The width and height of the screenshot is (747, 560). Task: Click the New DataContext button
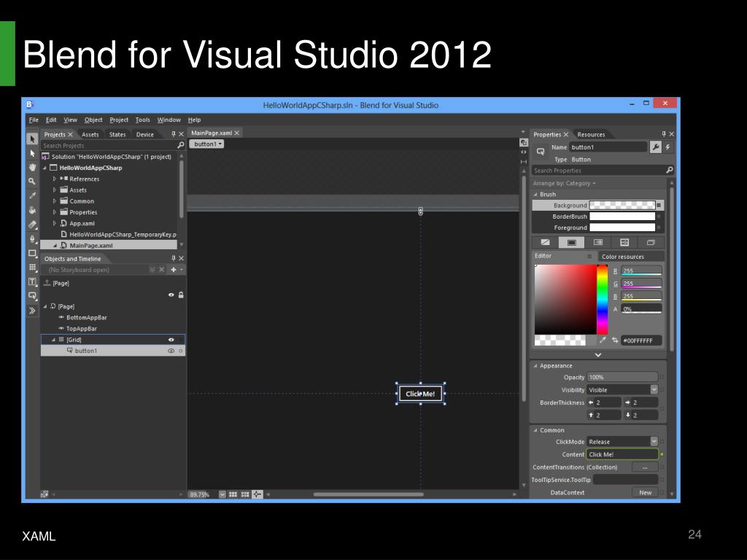[x=645, y=492]
